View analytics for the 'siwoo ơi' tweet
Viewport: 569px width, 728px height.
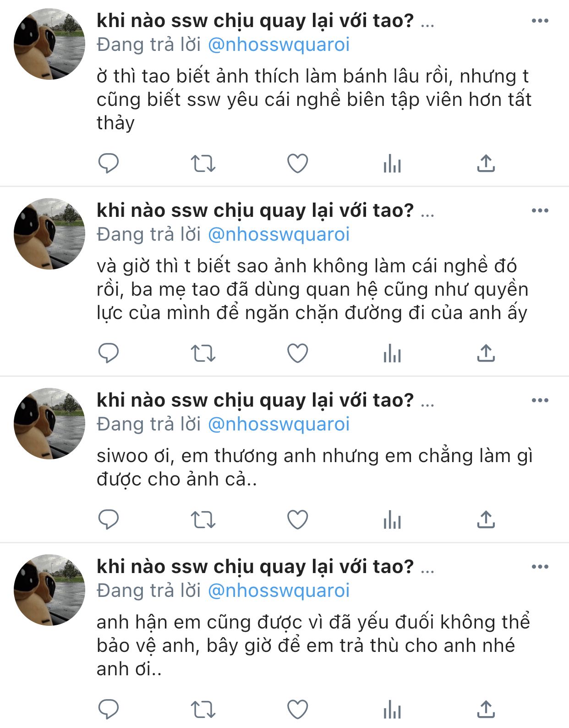(392, 520)
